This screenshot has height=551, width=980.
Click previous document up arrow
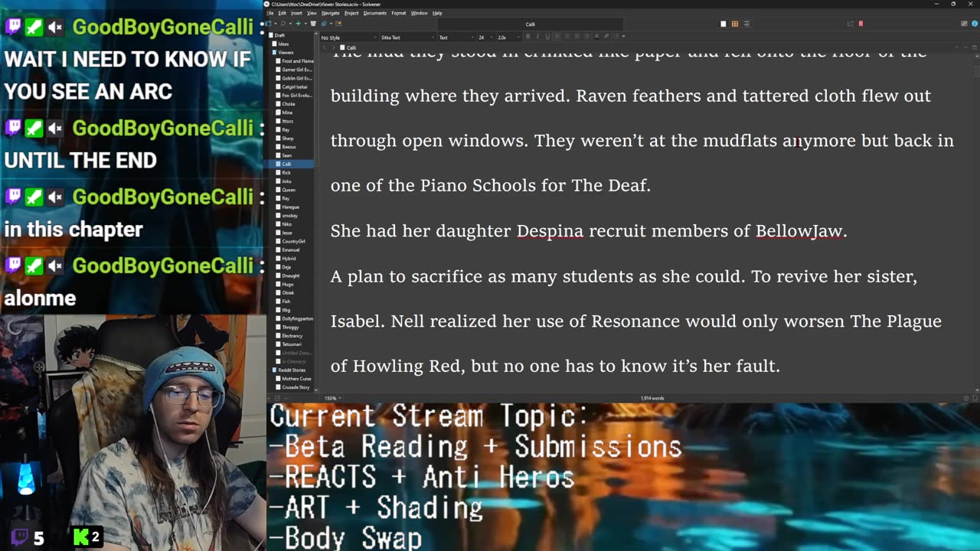[x=957, y=47]
